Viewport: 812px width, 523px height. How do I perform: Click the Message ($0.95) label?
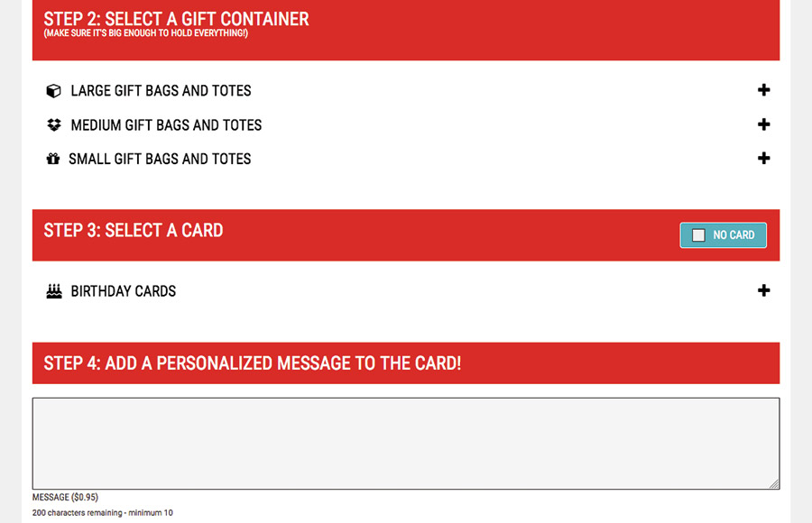(x=65, y=497)
